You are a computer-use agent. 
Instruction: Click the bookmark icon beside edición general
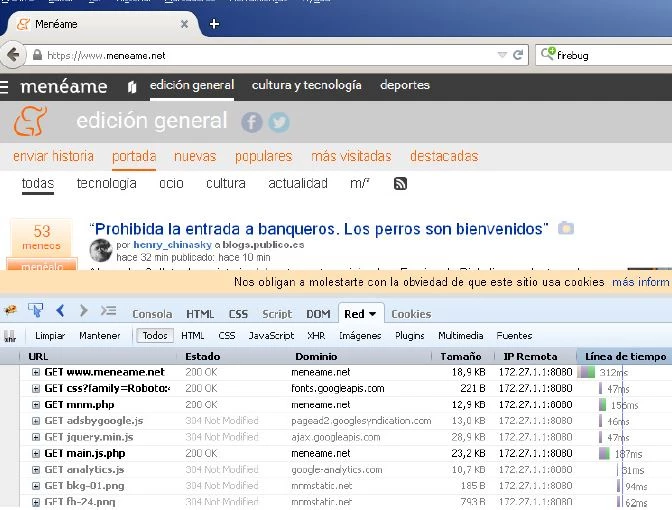click(132, 87)
